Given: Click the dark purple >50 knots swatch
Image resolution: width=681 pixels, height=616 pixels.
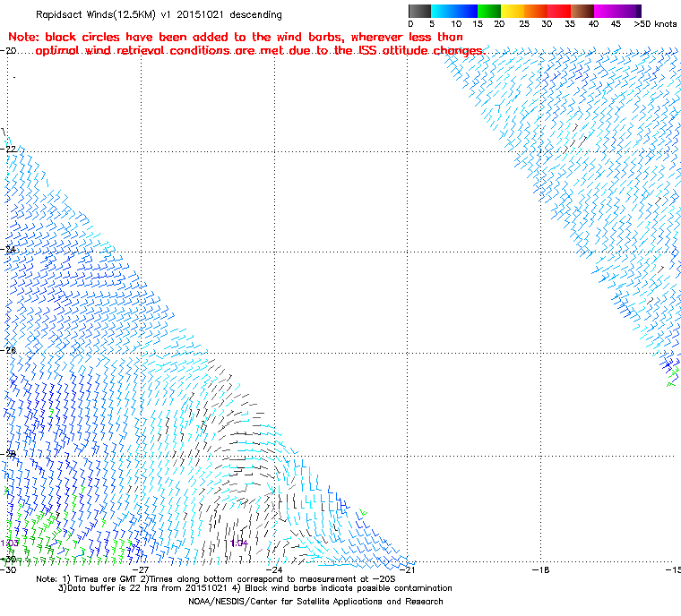Looking at the screenshot, I should (638, 11).
